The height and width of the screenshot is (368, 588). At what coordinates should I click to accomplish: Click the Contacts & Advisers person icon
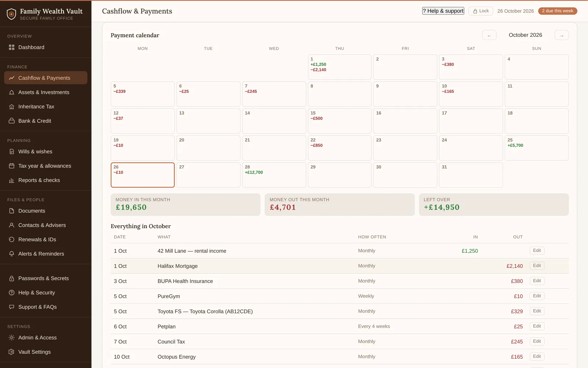[11, 225]
